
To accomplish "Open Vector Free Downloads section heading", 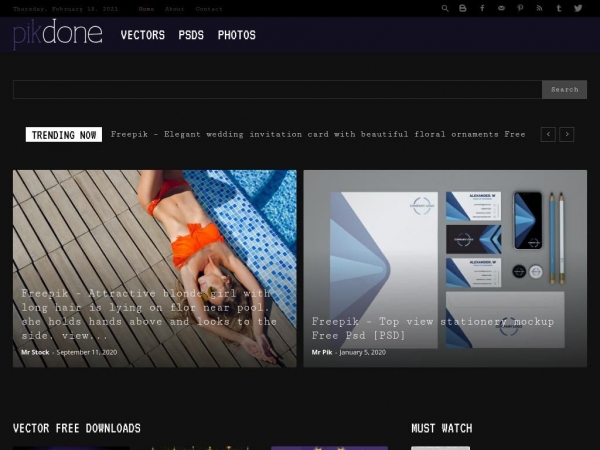I will [77, 428].
